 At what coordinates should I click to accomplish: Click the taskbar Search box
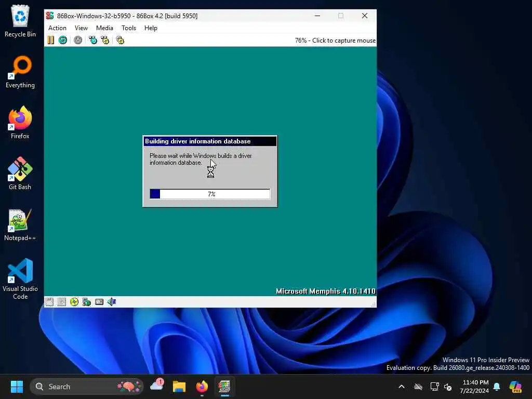[x=87, y=387]
